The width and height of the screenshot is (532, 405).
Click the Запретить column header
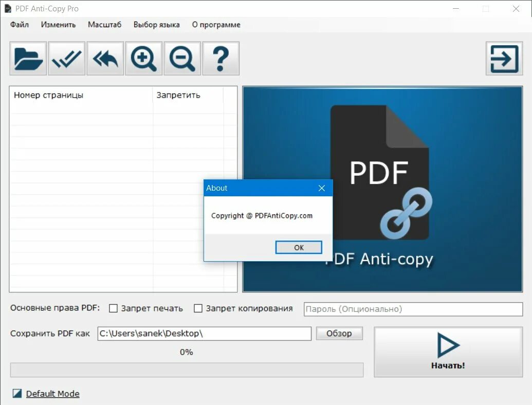coord(188,95)
